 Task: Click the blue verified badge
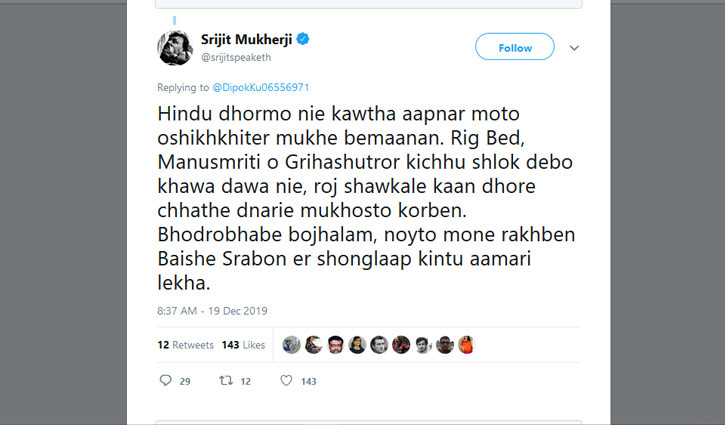point(303,39)
